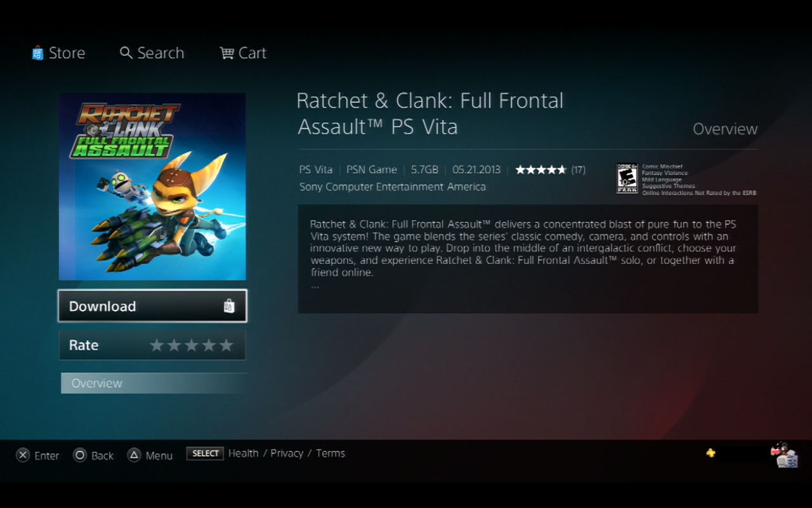The height and width of the screenshot is (508, 812).
Task: Click the Circle Back button icon
Action: click(x=79, y=455)
